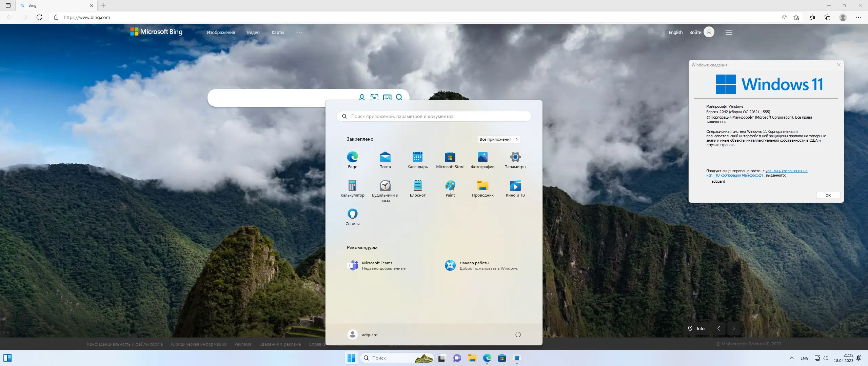
Task: Click Edge favorites star in toolbar
Action: (x=812, y=17)
